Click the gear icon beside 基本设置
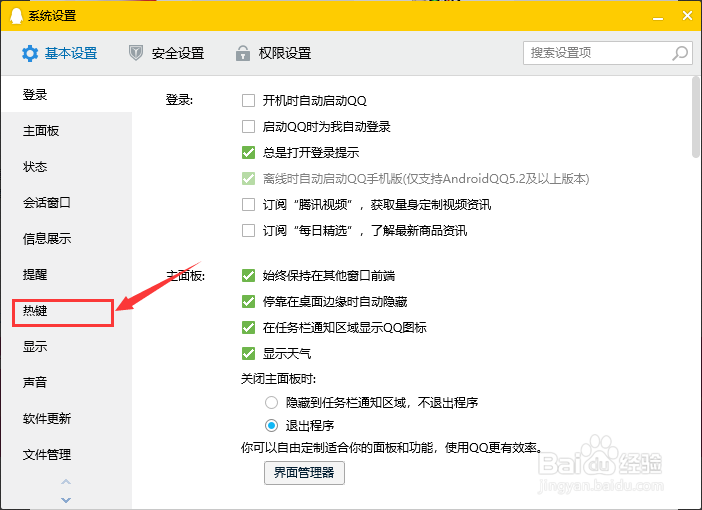 pyautogui.click(x=30, y=53)
